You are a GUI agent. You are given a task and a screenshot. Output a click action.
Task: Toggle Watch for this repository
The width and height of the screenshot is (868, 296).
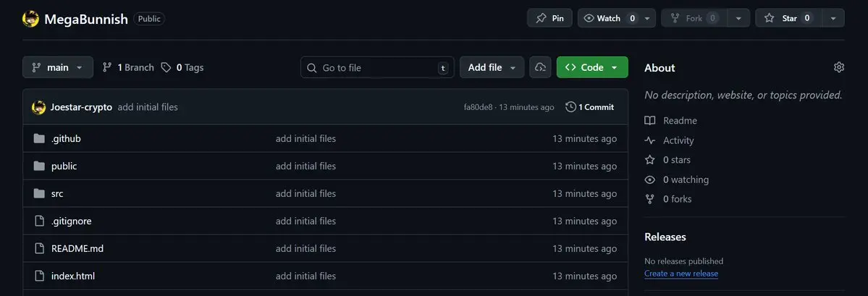click(x=610, y=18)
